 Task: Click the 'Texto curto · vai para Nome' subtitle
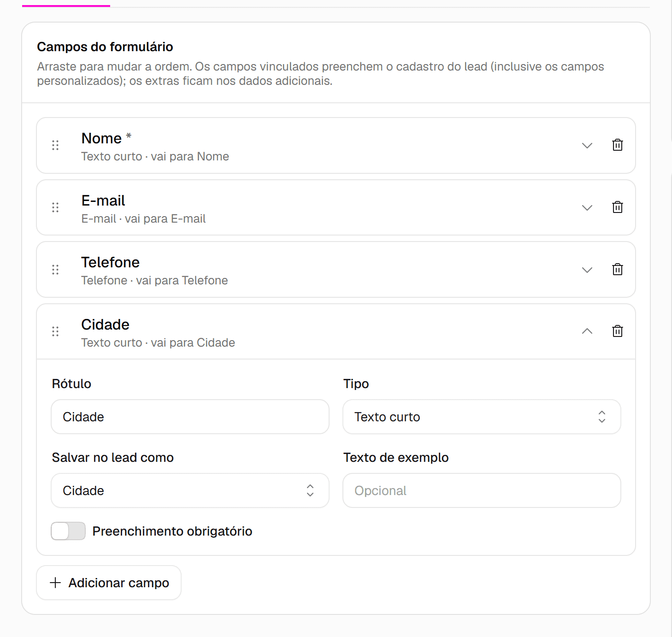pyautogui.click(x=155, y=157)
